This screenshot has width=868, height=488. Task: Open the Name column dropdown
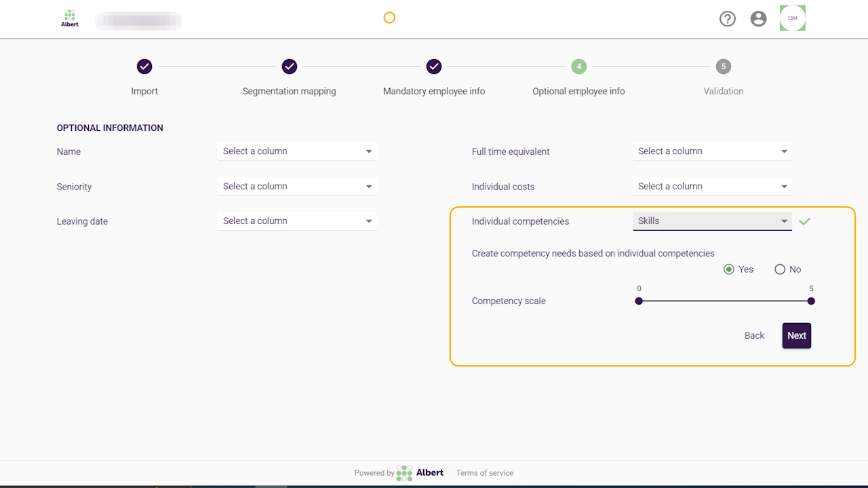pyautogui.click(x=297, y=151)
